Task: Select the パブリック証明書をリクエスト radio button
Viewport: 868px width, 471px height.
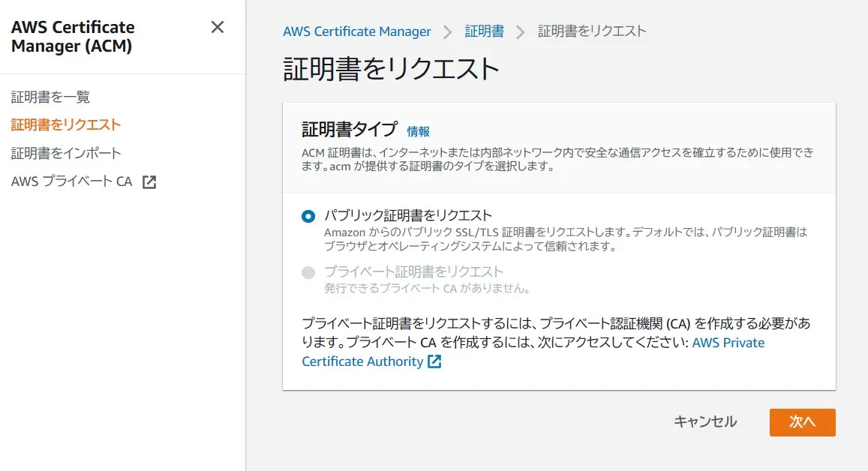Action: (x=308, y=216)
